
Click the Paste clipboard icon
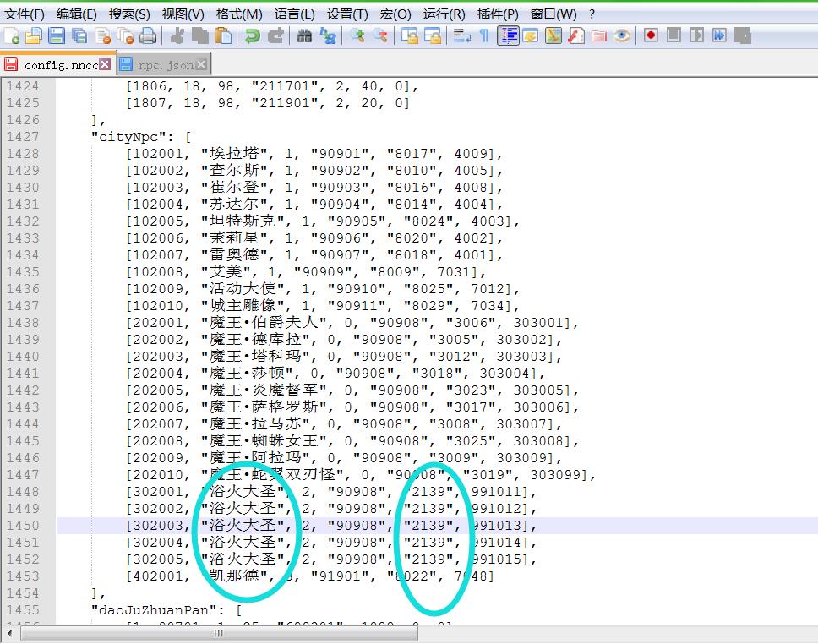tap(223, 35)
